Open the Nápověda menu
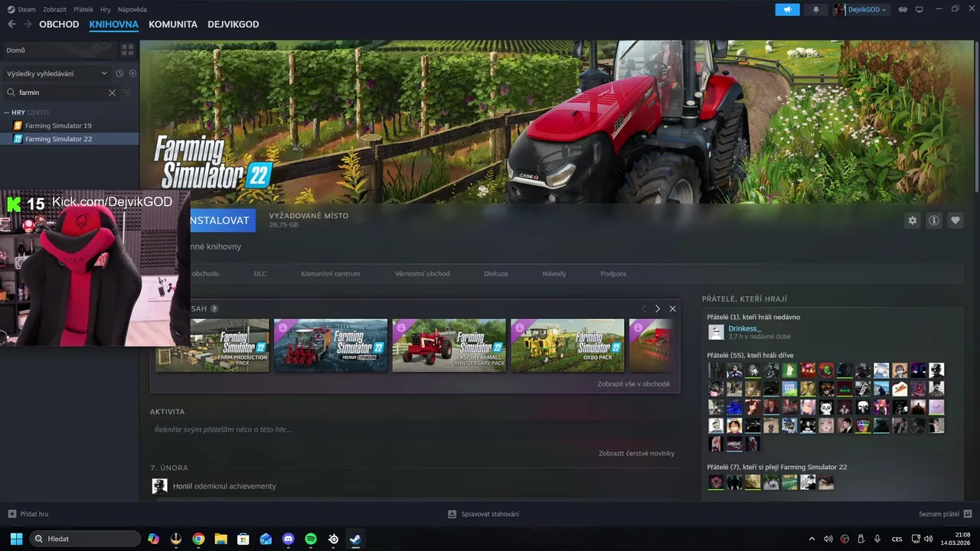Screen dimensions: 980x551 coord(132,9)
